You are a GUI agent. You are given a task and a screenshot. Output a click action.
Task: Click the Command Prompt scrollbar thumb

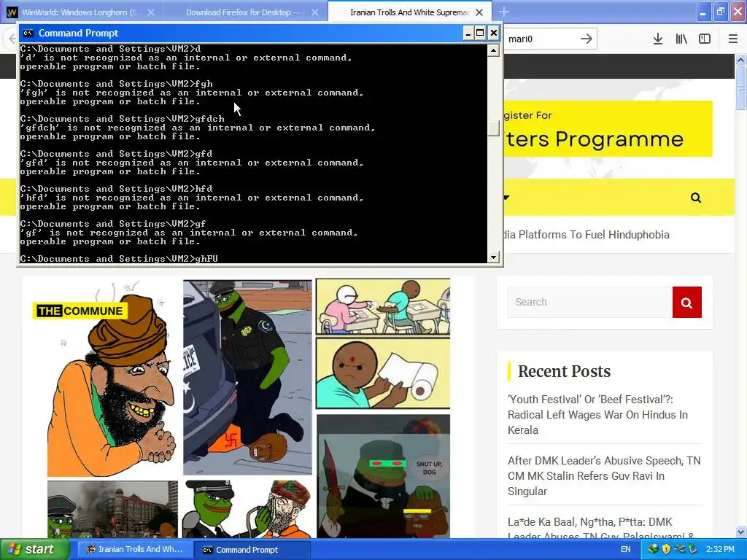pos(494,128)
